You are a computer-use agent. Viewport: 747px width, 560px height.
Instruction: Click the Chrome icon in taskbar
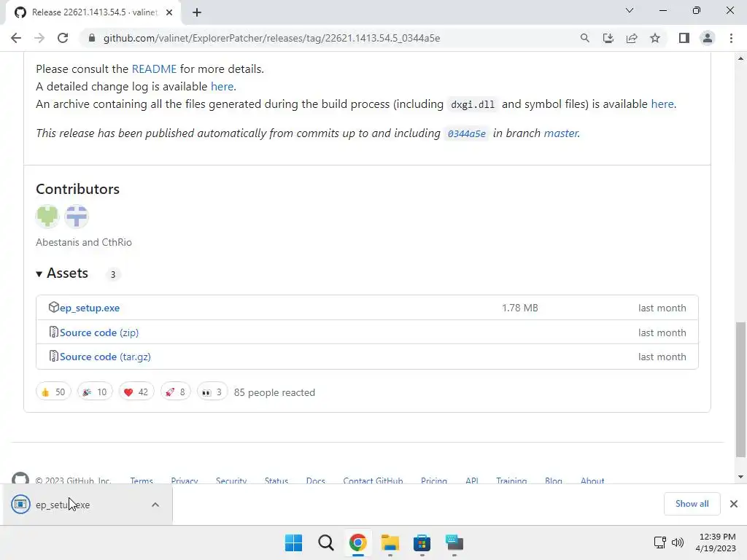point(357,542)
